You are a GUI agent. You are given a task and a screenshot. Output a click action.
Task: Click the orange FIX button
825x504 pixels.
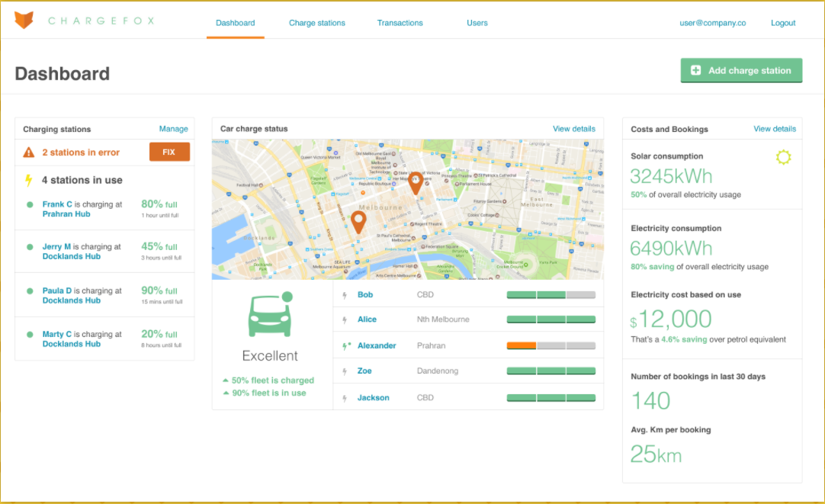click(x=169, y=152)
